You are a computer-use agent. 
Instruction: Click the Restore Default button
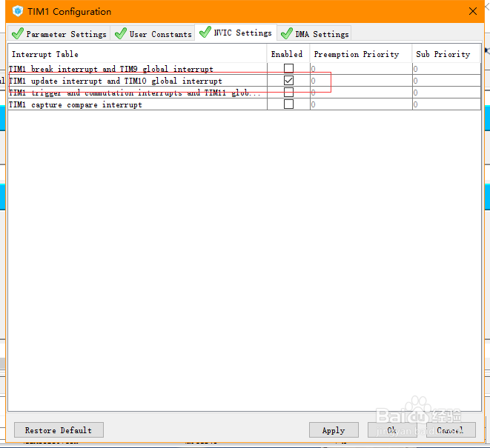coord(59,430)
